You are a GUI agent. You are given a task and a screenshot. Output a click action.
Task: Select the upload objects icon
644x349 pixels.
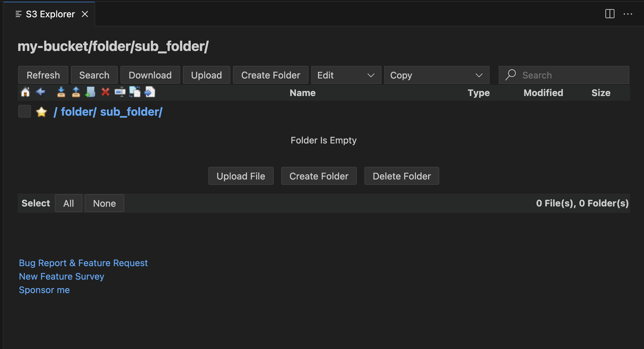point(76,92)
